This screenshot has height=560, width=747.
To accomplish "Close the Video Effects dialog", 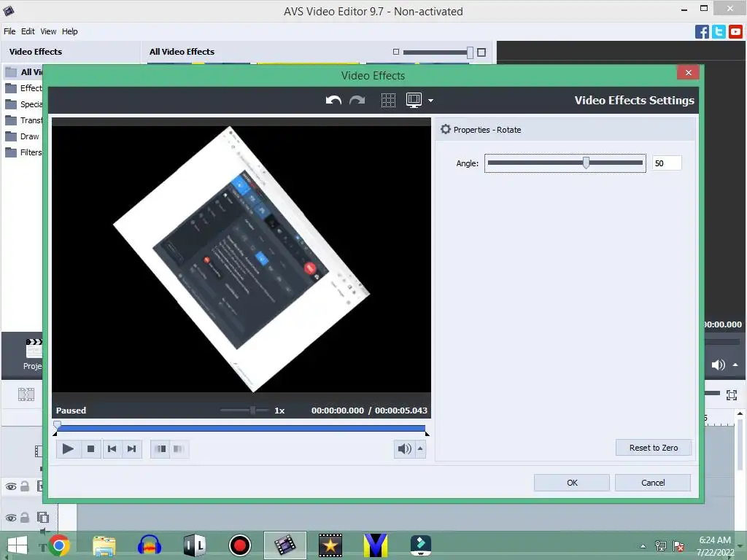I will [x=688, y=72].
